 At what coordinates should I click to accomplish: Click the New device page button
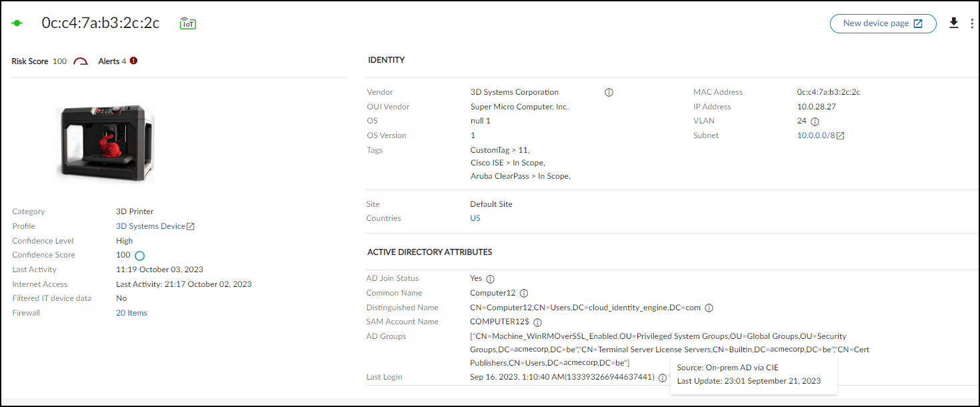883,23
